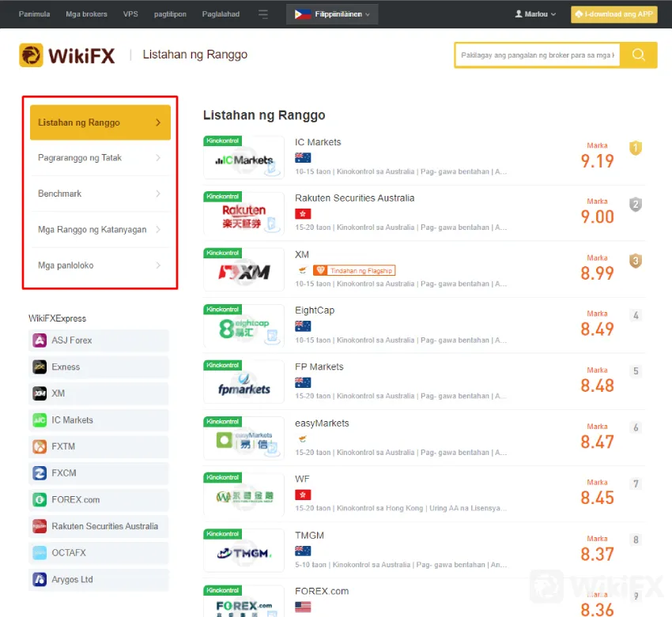
Task: Expand the Pagraranggo ng Tatak chevron
Action: coord(158,158)
